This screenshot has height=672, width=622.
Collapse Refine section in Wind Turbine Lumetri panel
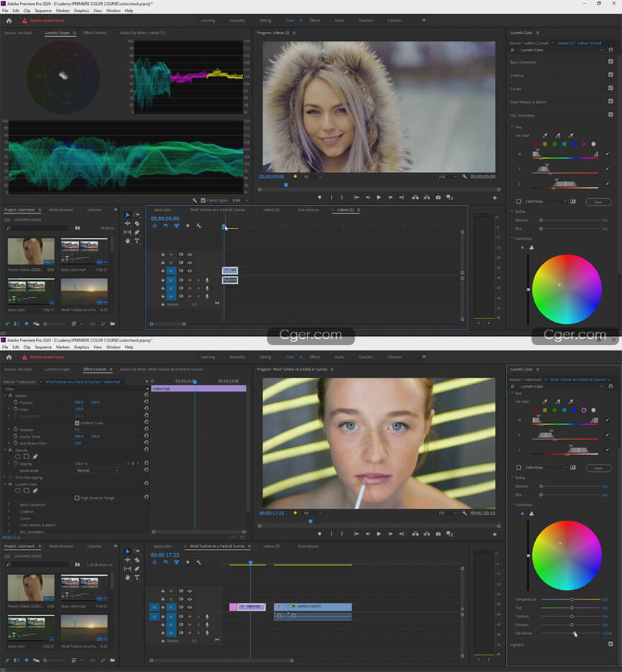(512, 477)
